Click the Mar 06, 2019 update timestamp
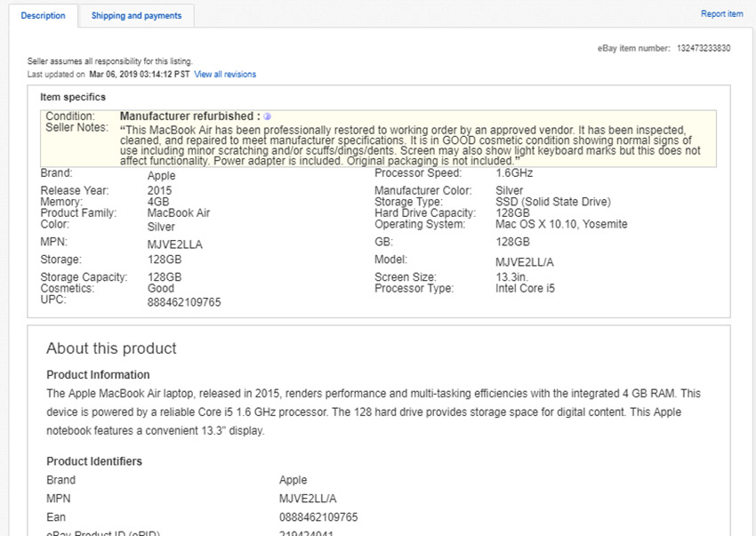756x536 pixels. coord(140,75)
